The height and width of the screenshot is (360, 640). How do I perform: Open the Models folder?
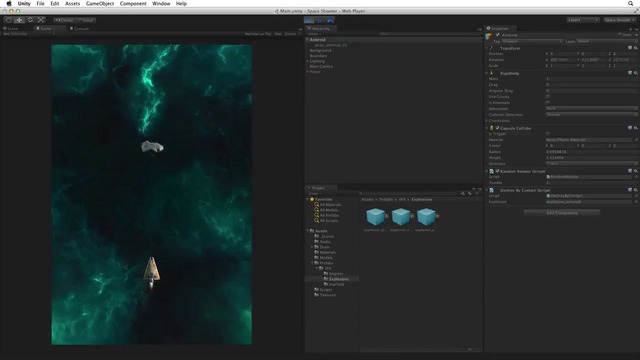(326, 258)
